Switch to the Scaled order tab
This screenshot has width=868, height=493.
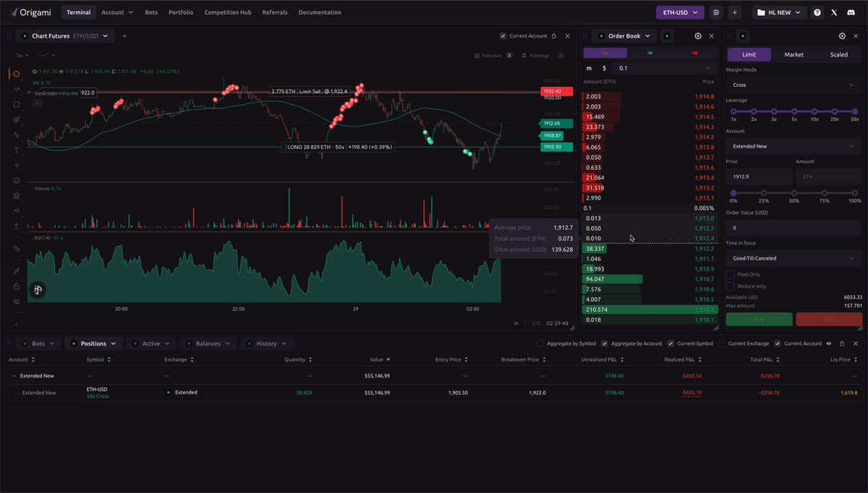839,55
